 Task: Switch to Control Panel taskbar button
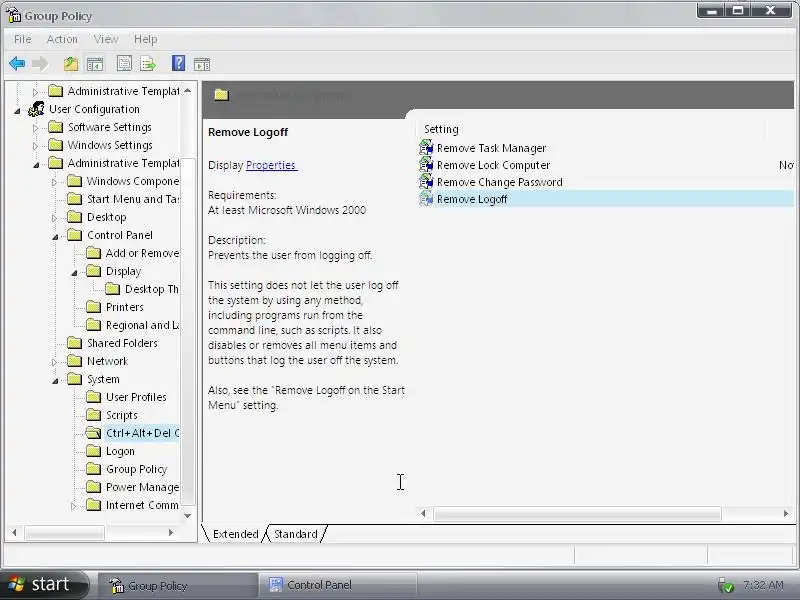point(339,585)
